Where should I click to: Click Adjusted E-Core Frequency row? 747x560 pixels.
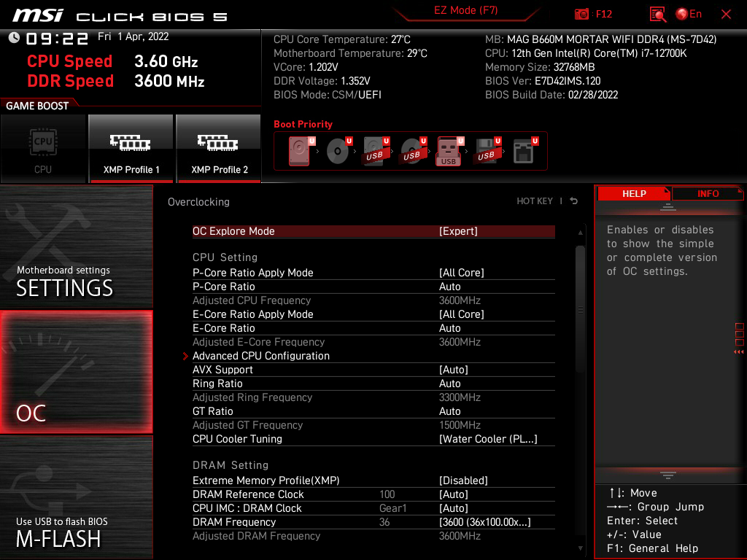pos(373,342)
